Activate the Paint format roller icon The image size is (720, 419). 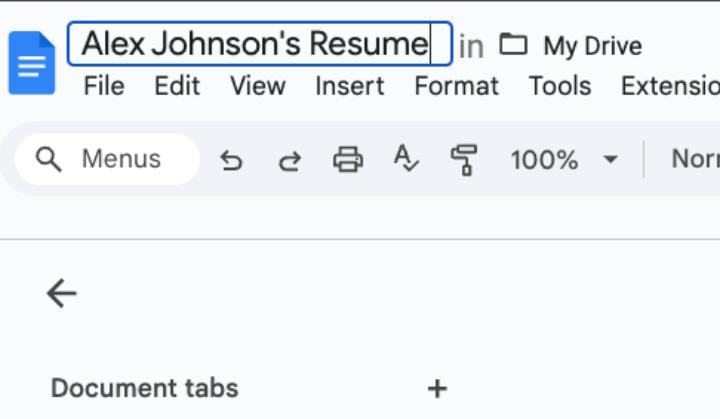point(464,159)
